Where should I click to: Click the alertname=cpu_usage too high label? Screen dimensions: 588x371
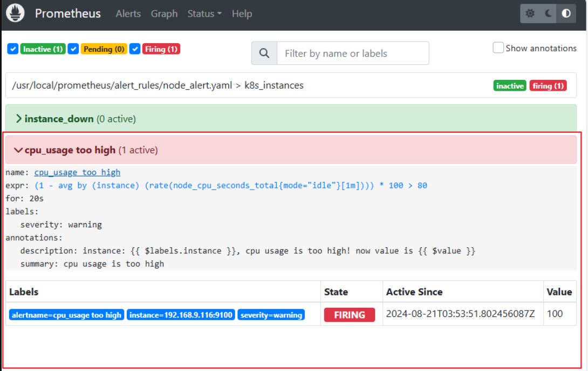point(67,315)
